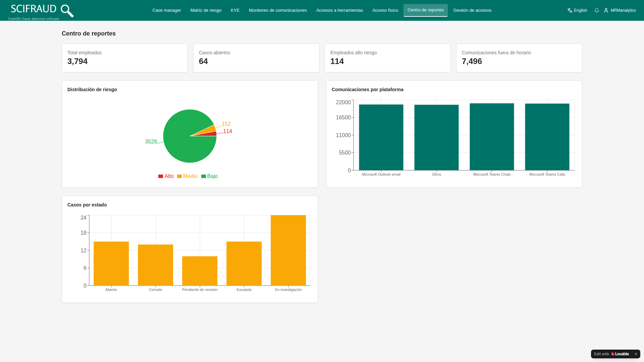This screenshot has height=362, width=644.
Task: Open the notifications bell
Action: (597, 10)
